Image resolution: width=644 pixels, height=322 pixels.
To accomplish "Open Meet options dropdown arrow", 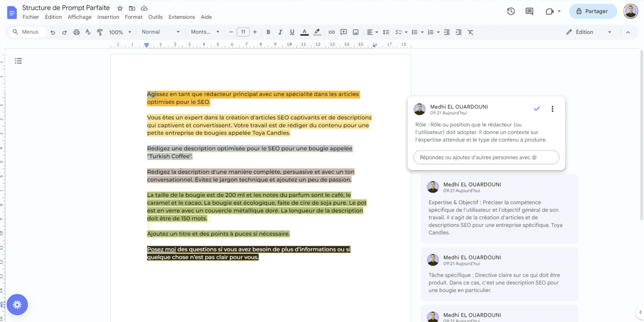I will pyautogui.click(x=559, y=12).
